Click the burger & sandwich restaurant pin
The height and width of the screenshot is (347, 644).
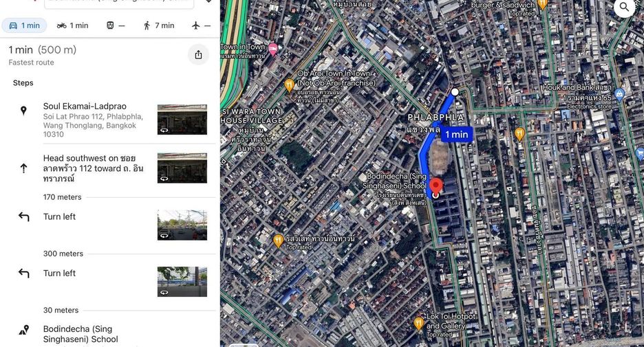coord(542,3)
